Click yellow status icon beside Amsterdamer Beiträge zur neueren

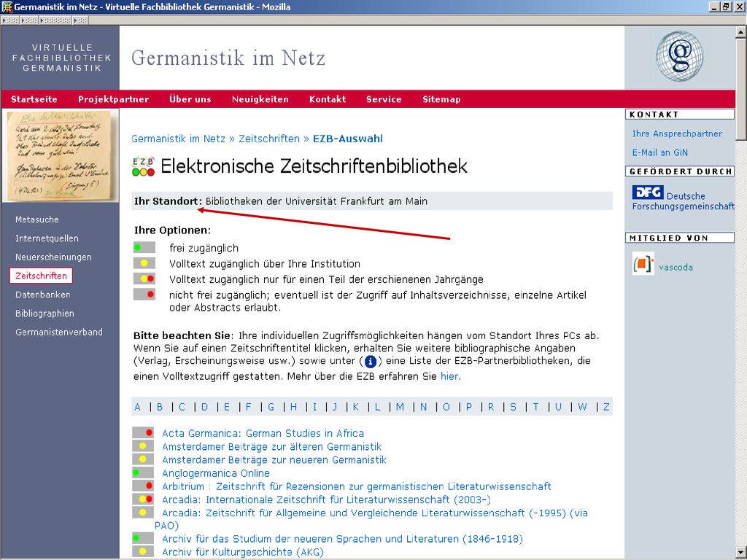point(143,459)
